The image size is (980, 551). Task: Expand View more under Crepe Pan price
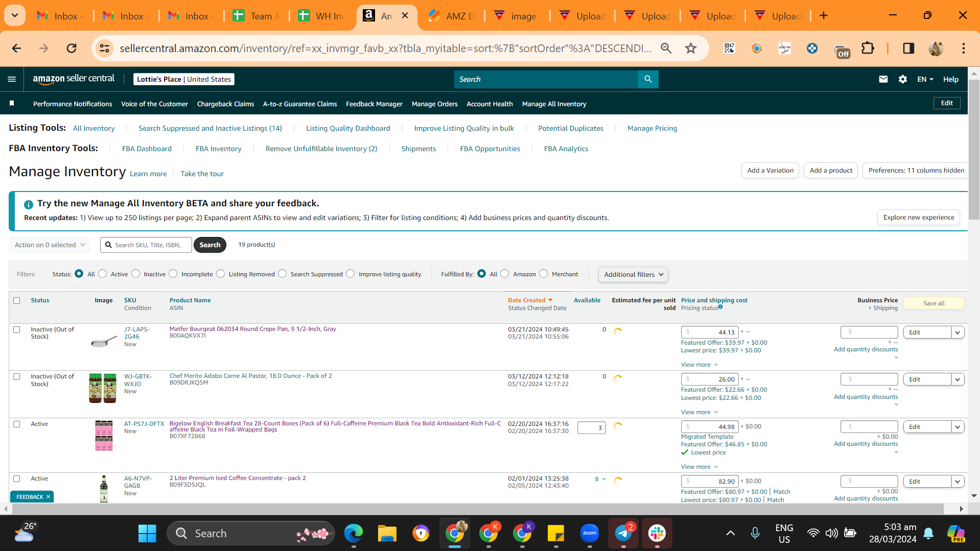point(699,365)
